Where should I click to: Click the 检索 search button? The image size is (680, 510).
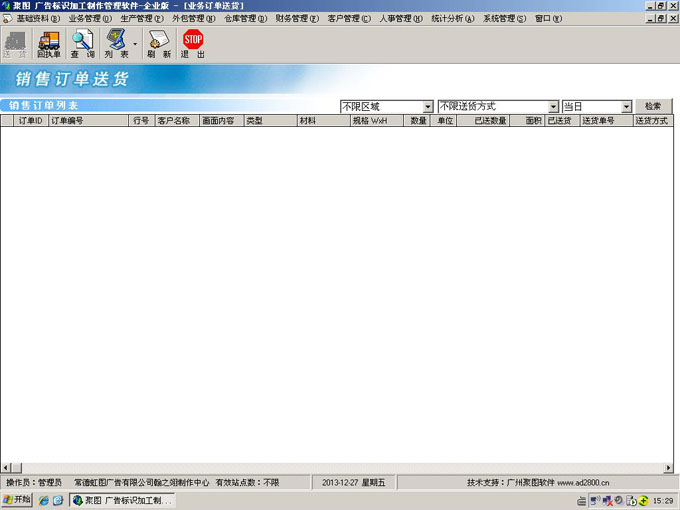click(653, 106)
